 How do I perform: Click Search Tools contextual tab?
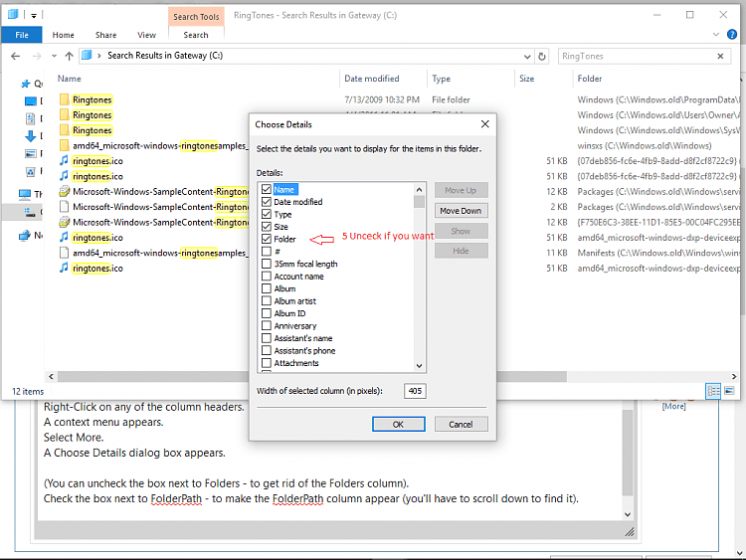tap(196, 17)
